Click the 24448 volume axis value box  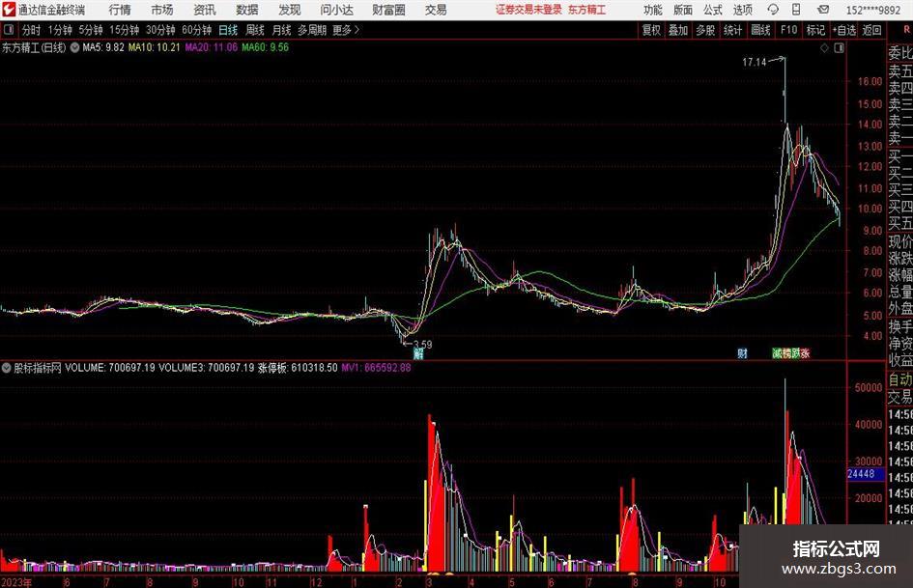click(865, 474)
